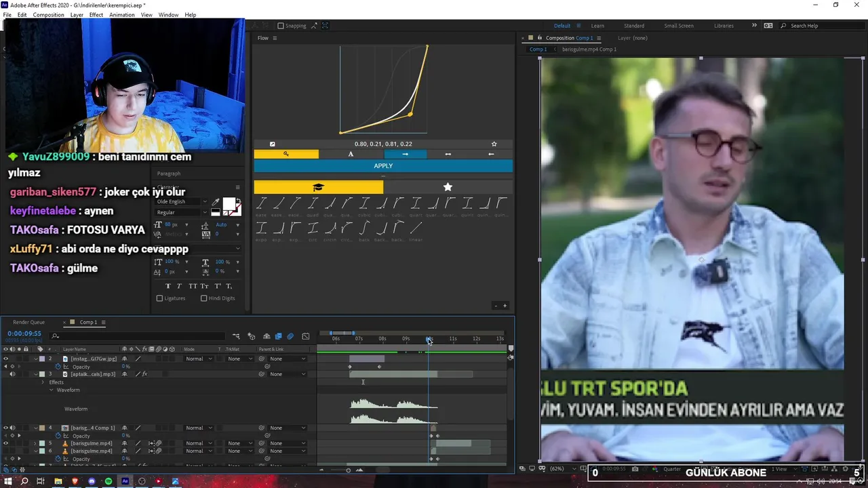
Task: Open the Animation menu
Action: tap(122, 15)
